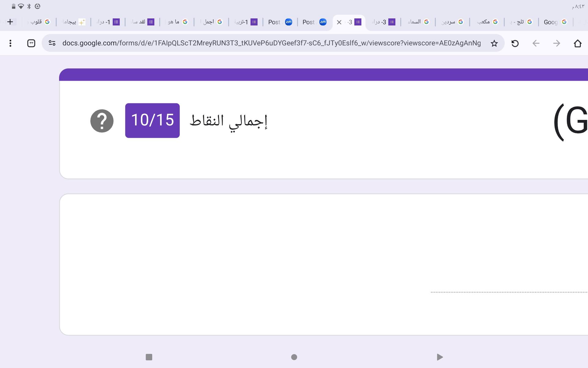588x368 pixels.
Task: Open the three-dot browser menu
Action: pos(10,44)
